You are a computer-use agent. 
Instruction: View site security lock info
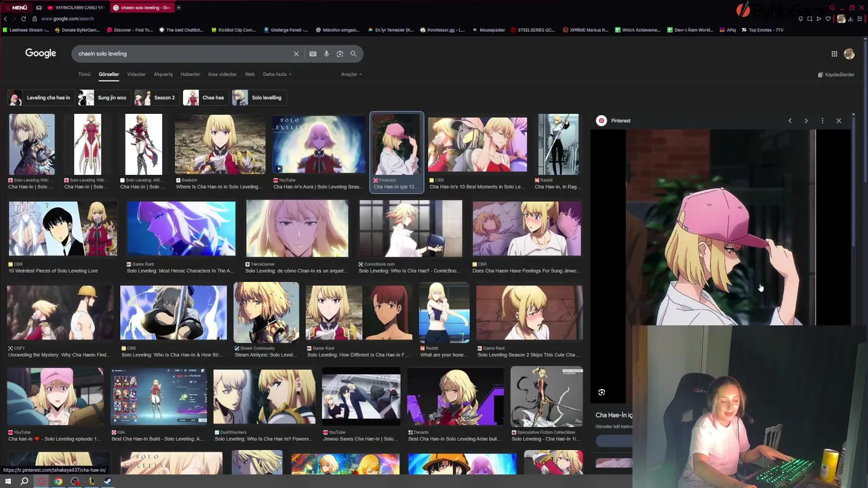tap(34, 18)
